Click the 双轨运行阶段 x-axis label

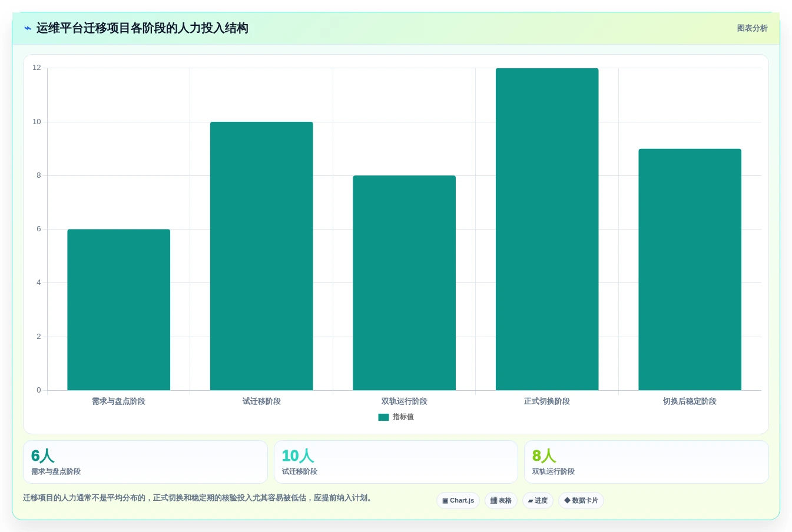(404, 401)
